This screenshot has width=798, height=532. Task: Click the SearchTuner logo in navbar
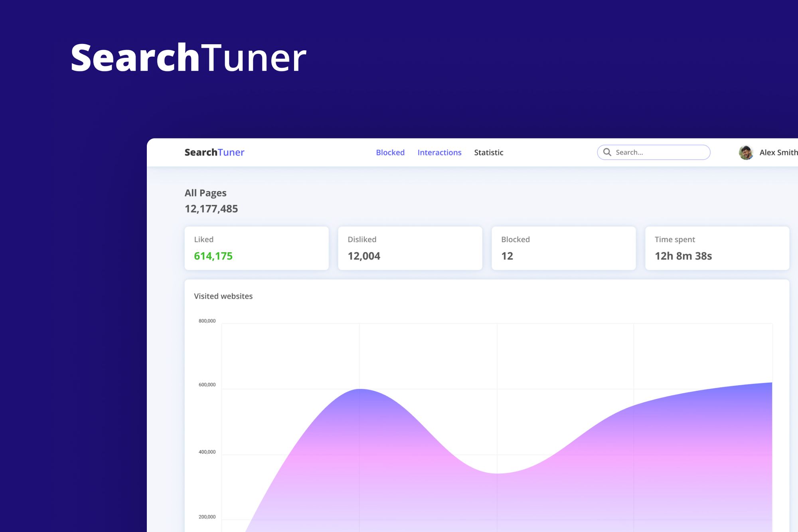coord(214,152)
